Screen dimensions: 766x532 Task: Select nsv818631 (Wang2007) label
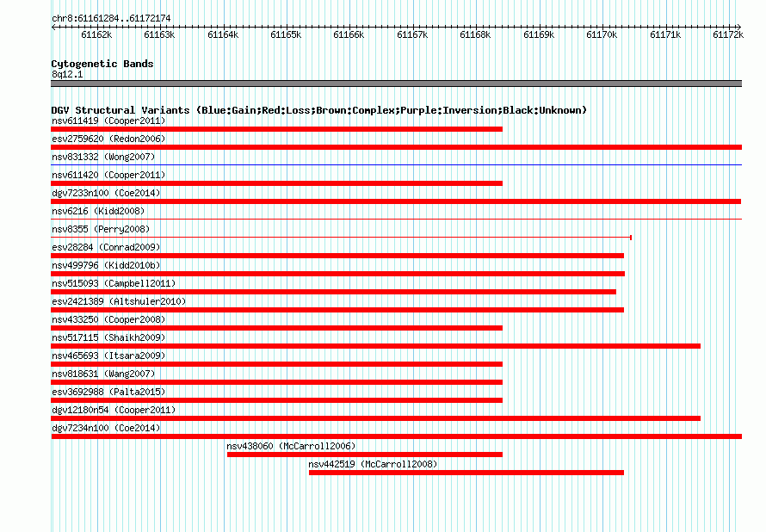pyautogui.click(x=103, y=374)
